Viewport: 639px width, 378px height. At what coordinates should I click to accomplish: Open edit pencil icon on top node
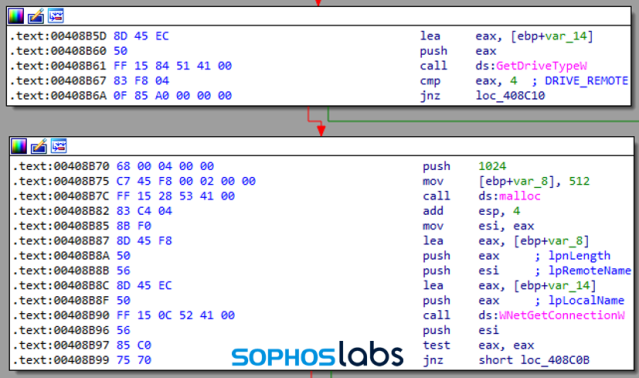pyautogui.click(x=36, y=16)
